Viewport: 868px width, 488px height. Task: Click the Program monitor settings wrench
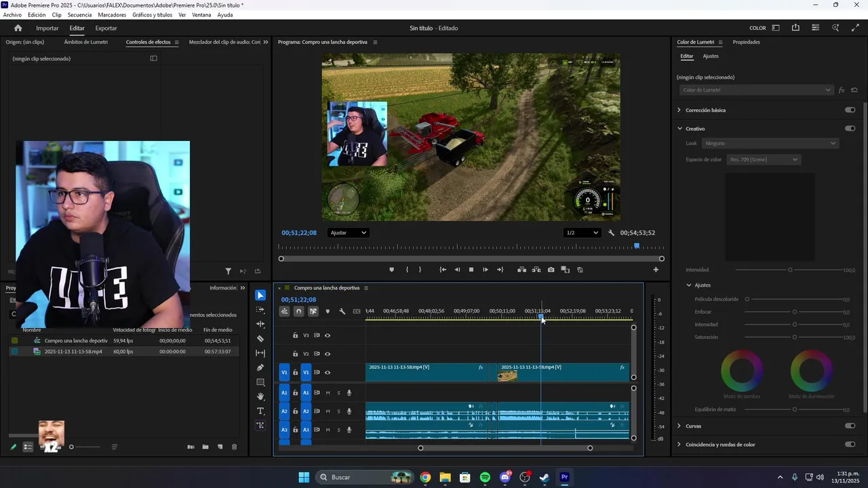click(x=611, y=232)
